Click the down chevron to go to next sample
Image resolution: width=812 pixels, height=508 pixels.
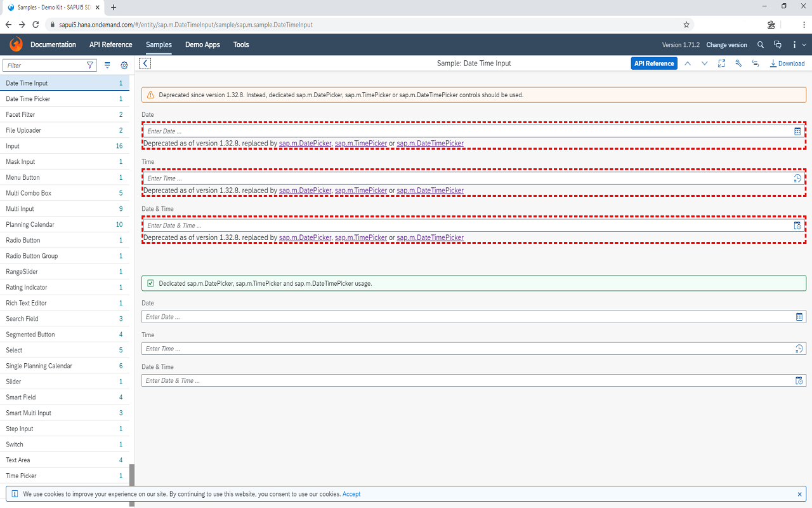coord(704,63)
